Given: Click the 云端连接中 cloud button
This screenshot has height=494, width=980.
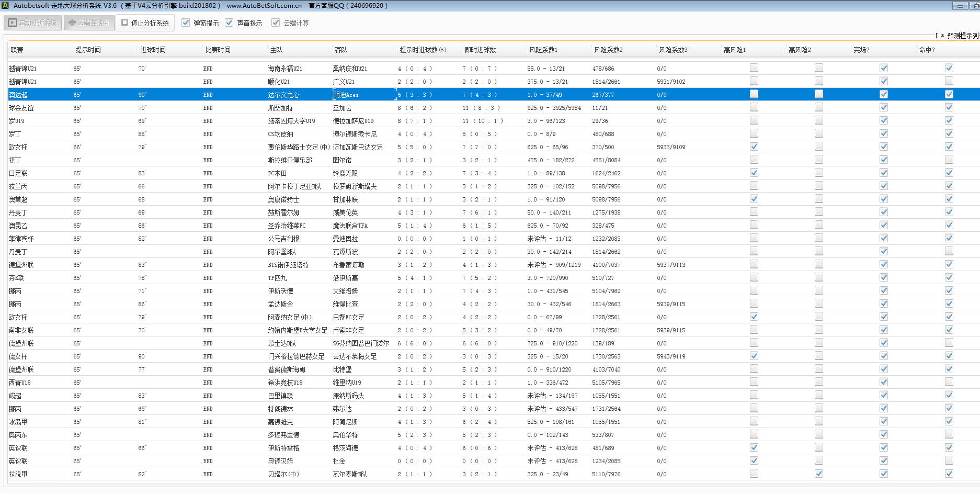Looking at the screenshot, I should point(89,23).
